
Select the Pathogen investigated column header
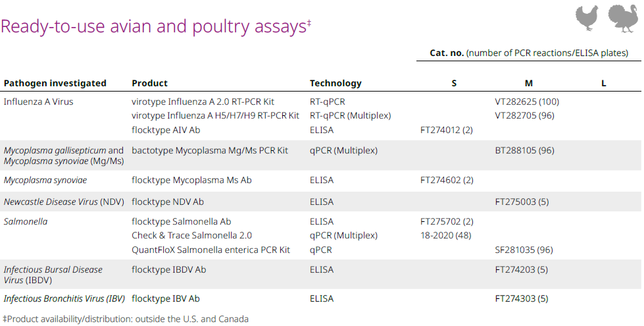point(55,83)
